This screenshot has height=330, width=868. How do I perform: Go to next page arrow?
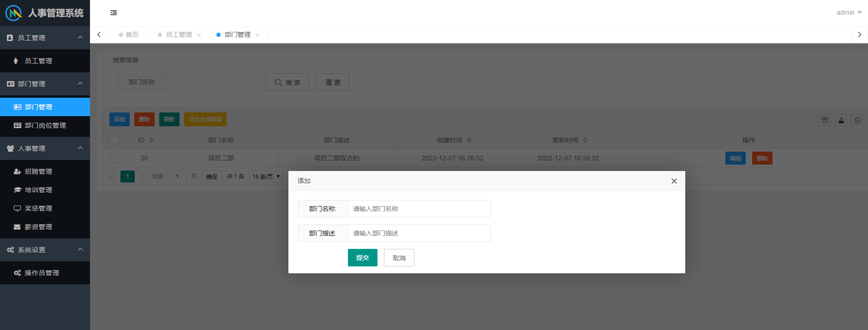coord(143,177)
